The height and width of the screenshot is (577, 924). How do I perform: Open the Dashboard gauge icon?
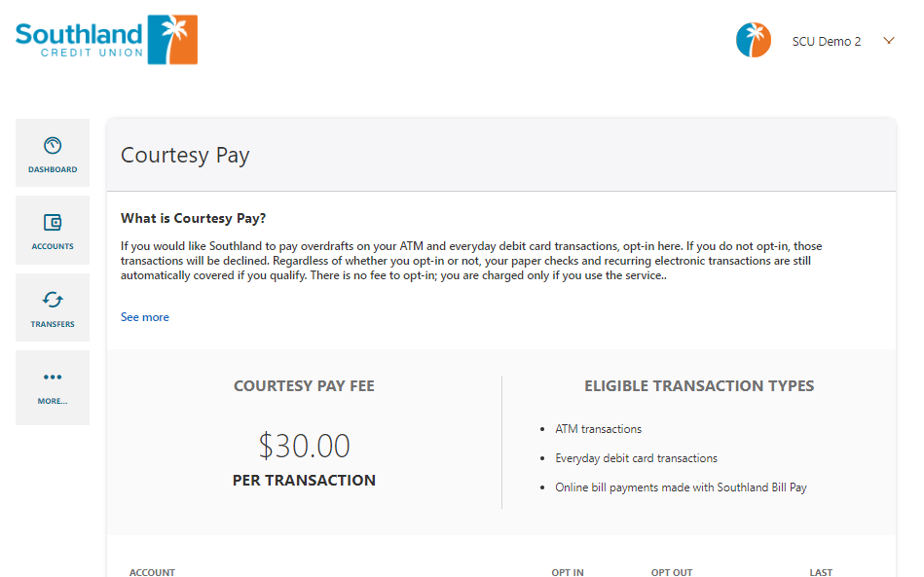(53, 145)
